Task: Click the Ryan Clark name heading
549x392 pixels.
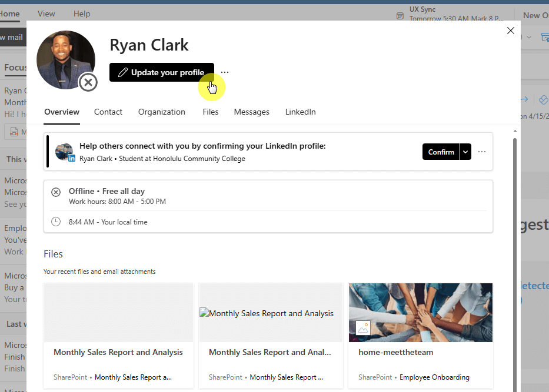Action: (x=149, y=45)
